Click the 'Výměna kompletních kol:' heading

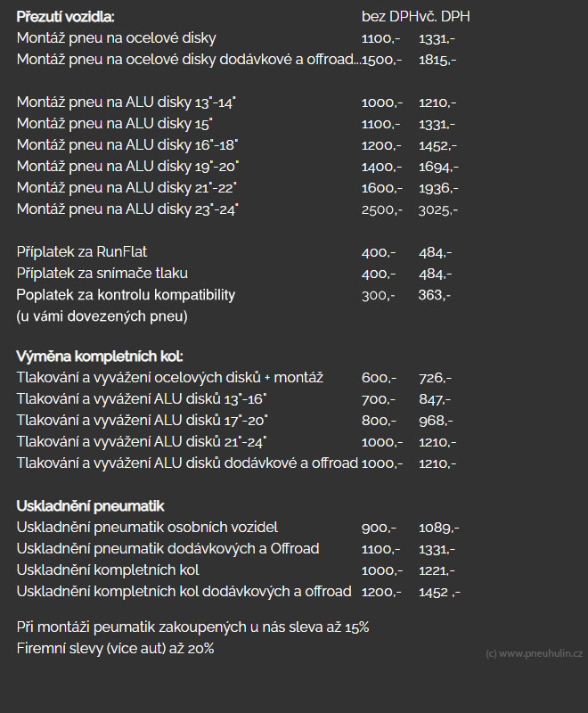100,356
